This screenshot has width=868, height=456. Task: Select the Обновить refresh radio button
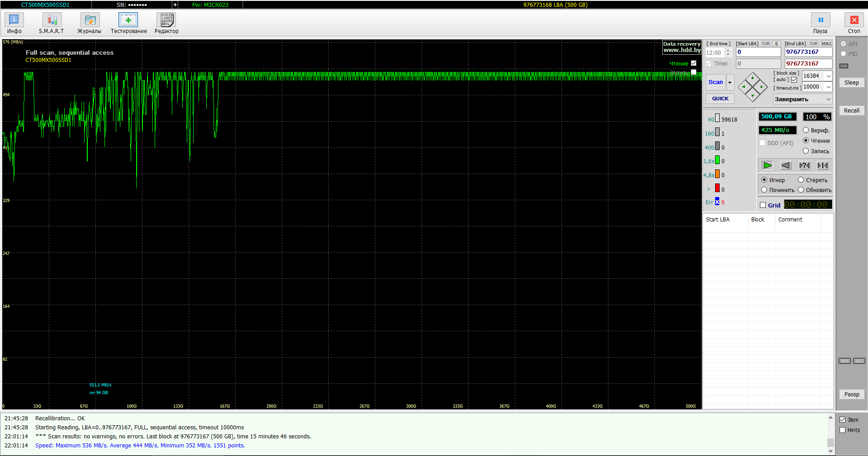(x=801, y=190)
